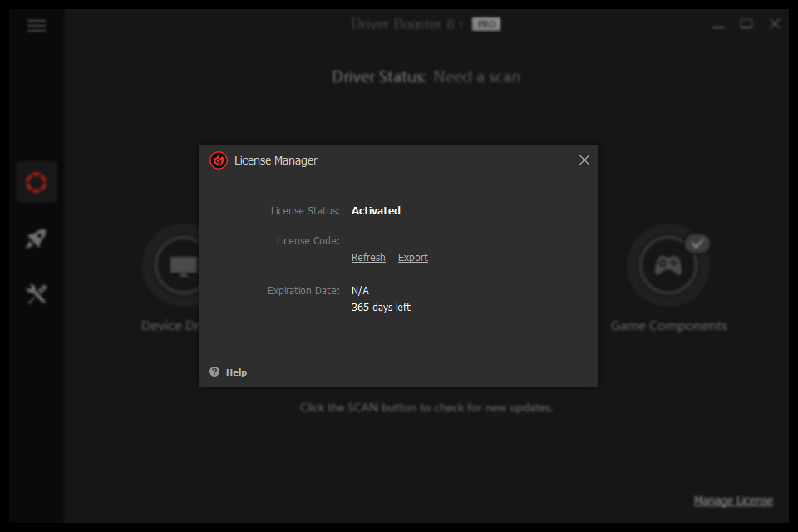Open the Boost rocket sidebar icon
This screenshot has height=532, width=798.
[36, 239]
